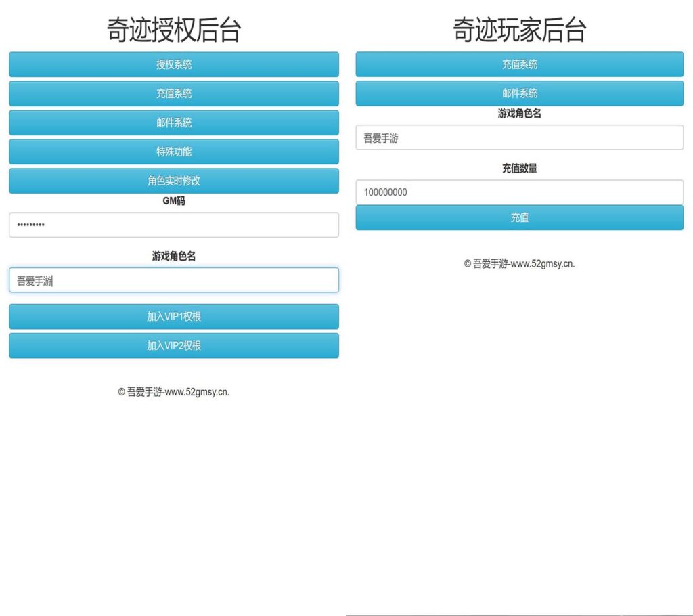The width and height of the screenshot is (693, 616).
Task: Click the 充值 submit button
Action: pos(519,217)
